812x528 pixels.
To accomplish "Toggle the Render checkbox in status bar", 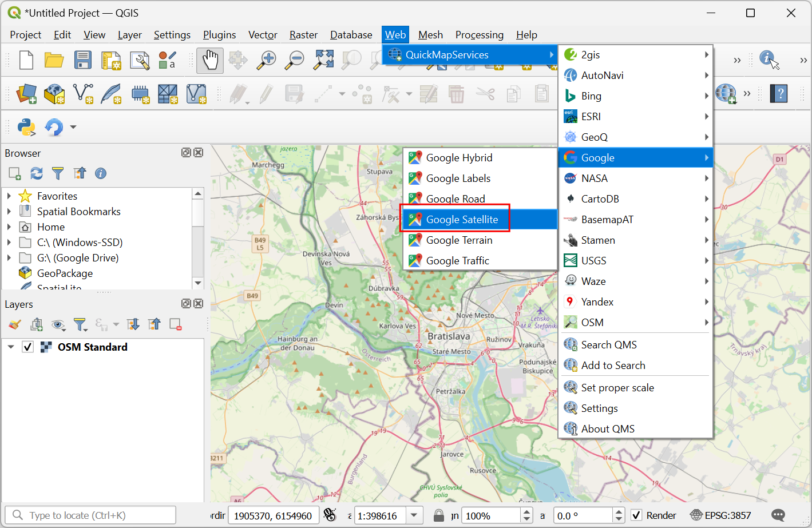I will [x=636, y=515].
